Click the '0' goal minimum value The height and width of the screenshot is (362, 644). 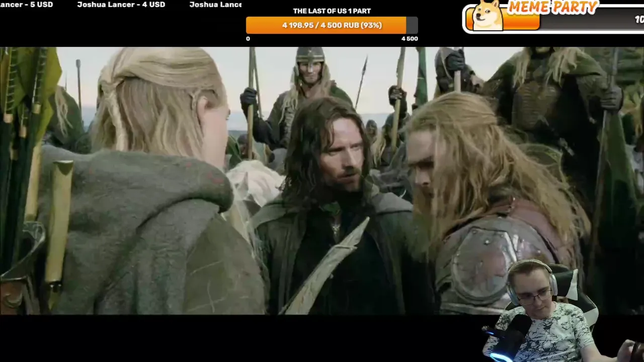coord(248,39)
